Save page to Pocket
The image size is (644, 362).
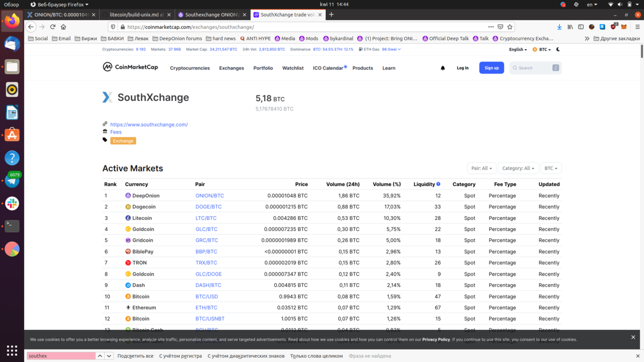pyautogui.click(x=500, y=27)
